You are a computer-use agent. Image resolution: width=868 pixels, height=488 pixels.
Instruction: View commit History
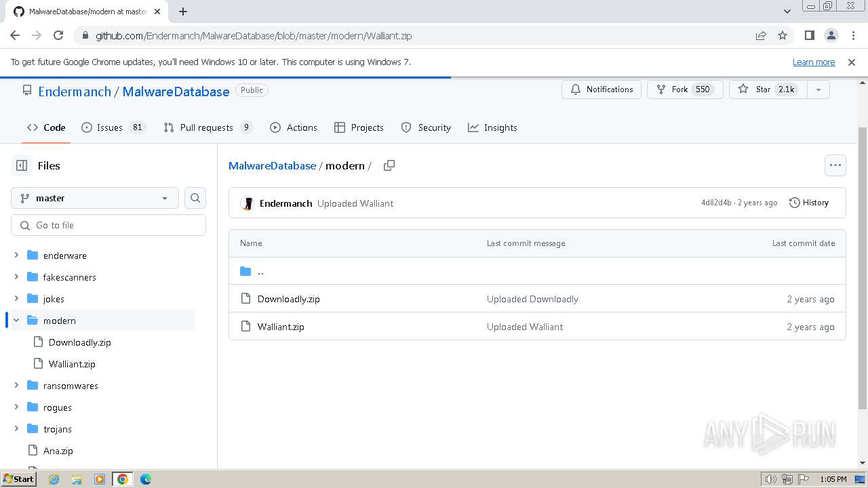[809, 203]
